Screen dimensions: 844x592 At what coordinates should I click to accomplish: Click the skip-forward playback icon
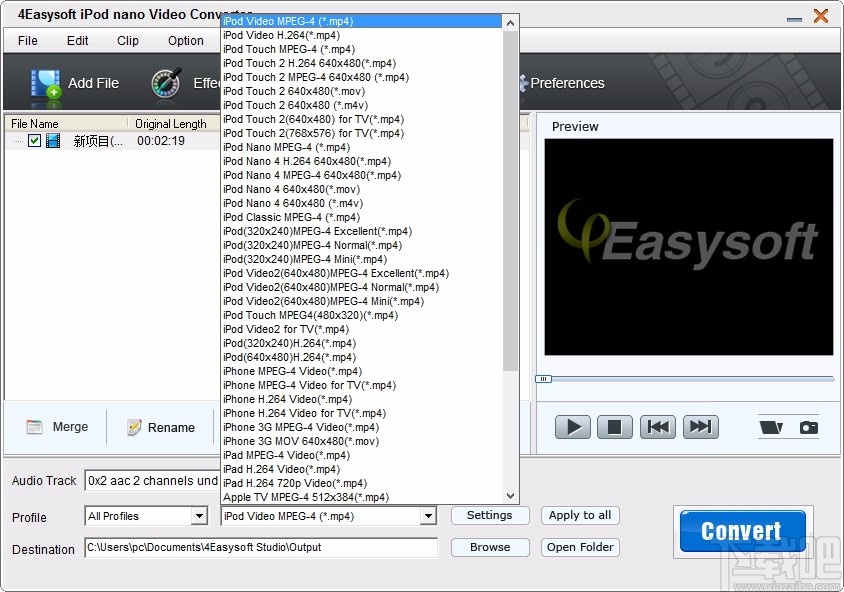(x=700, y=427)
